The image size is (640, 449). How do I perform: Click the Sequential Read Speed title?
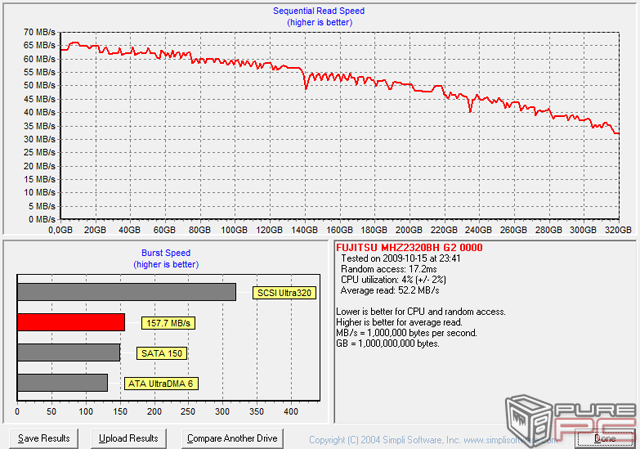click(319, 11)
